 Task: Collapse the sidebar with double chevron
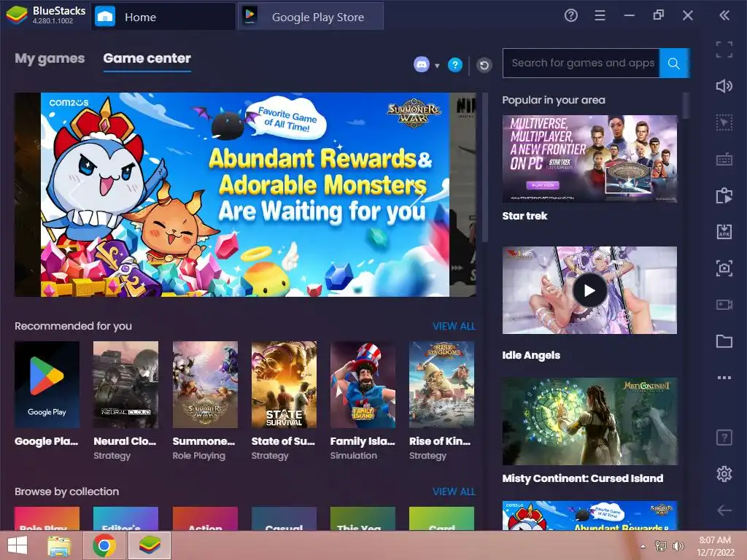coord(724,16)
